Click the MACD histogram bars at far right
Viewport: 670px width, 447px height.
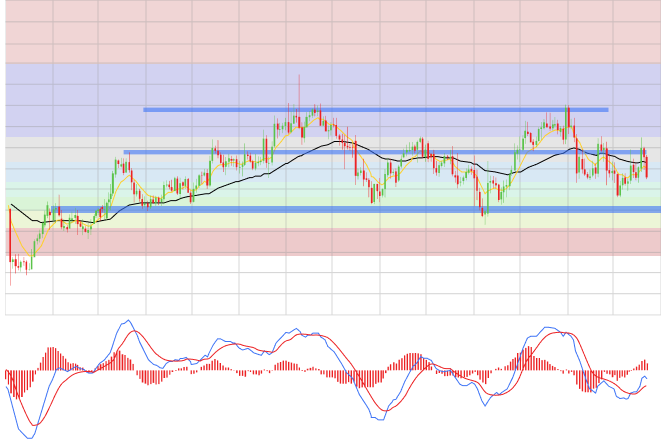(x=644, y=366)
